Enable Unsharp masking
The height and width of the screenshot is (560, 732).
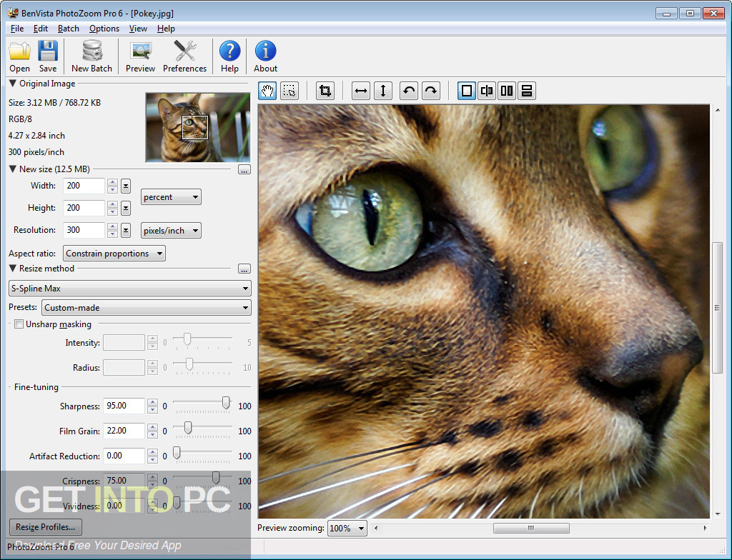pyautogui.click(x=19, y=324)
